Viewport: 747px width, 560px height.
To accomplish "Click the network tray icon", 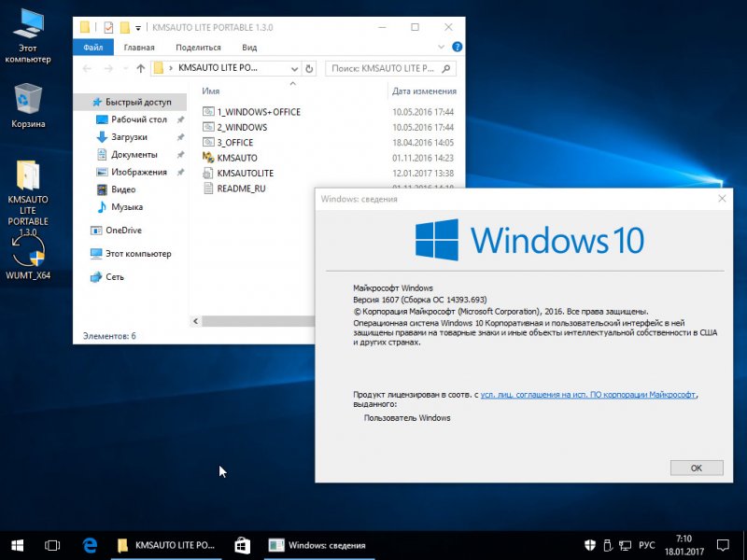I will coord(625,545).
